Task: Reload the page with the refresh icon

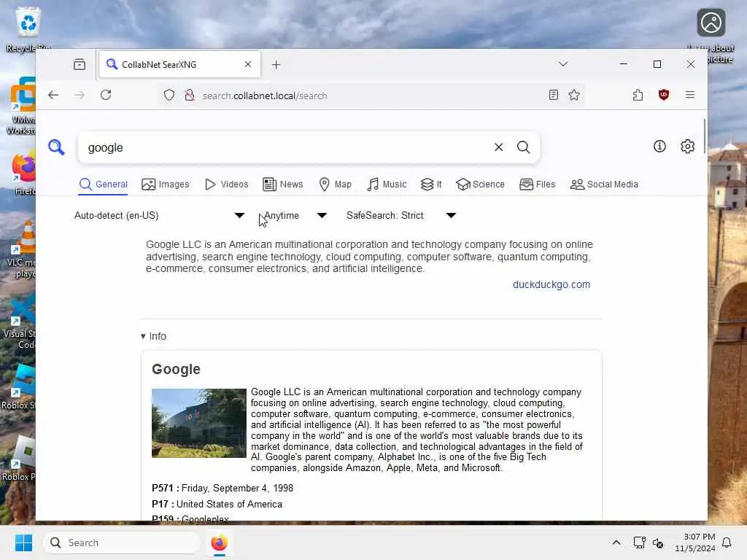Action: 106,95
